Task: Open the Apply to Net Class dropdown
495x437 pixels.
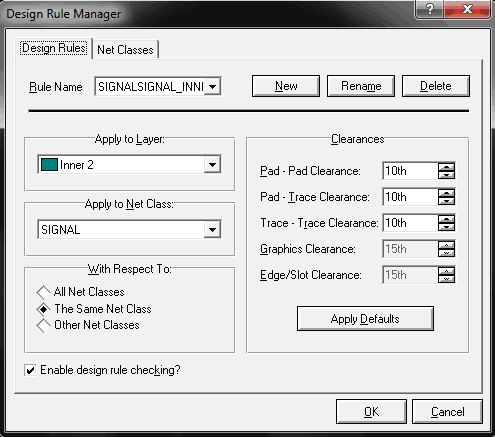Action: (x=212, y=229)
